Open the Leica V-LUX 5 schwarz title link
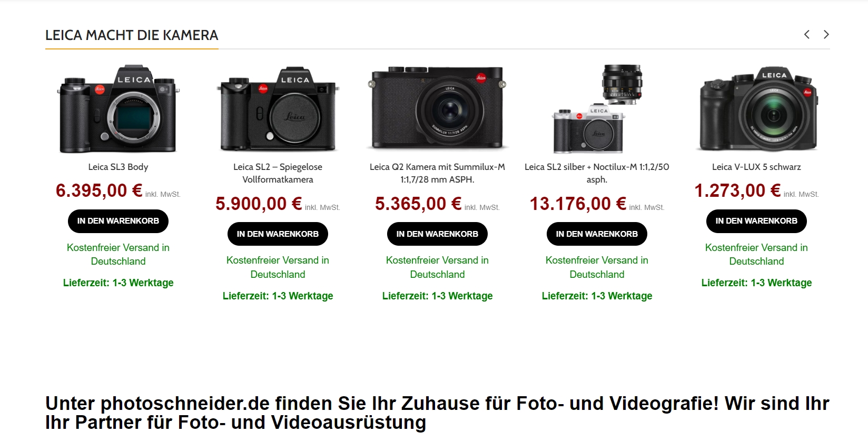 coord(756,167)
